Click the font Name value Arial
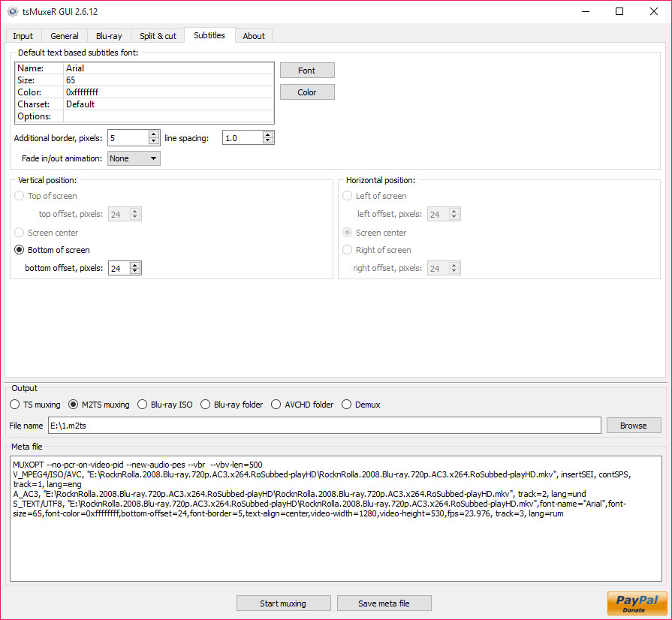Image resolution: width=672 pixels, height=620 pixels. point(168,68)
